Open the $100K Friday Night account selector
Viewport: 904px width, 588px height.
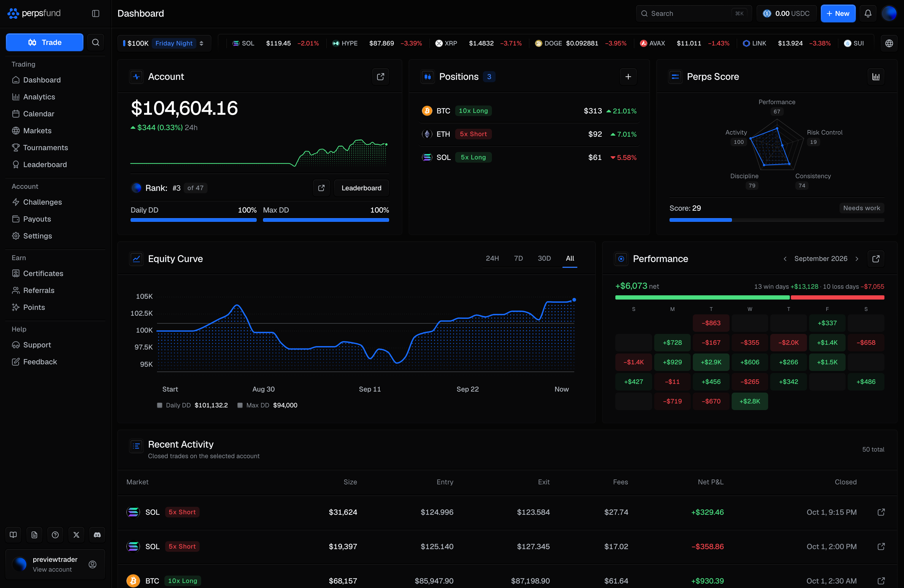click(164, 43)
